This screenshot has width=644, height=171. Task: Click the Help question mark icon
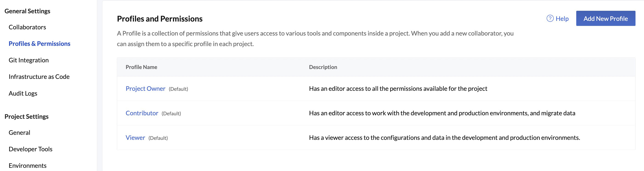point(550,19)
